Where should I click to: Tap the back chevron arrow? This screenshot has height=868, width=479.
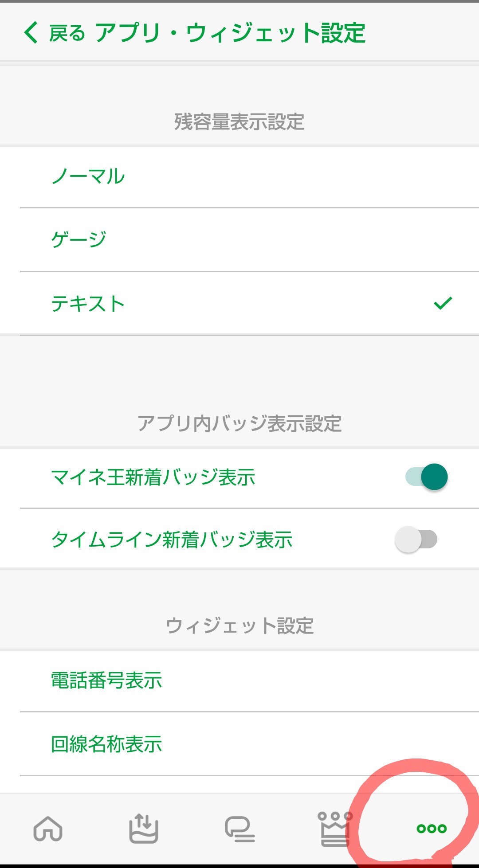point(31,33)
